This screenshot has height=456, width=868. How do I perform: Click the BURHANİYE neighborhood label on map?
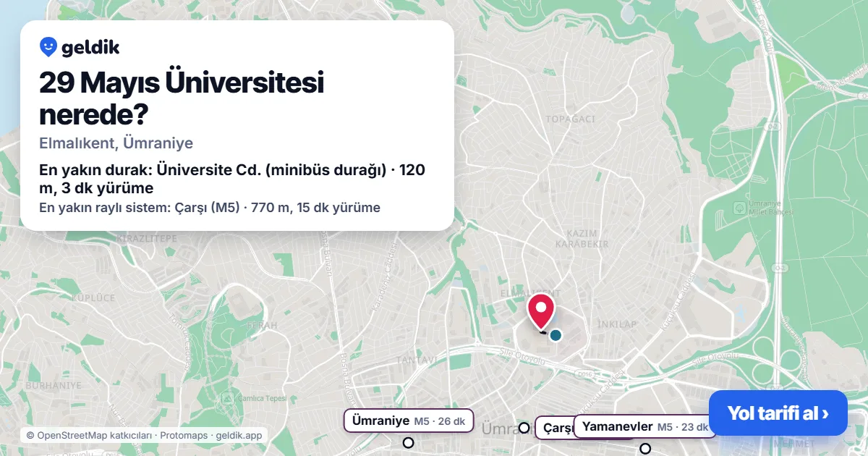54,386
